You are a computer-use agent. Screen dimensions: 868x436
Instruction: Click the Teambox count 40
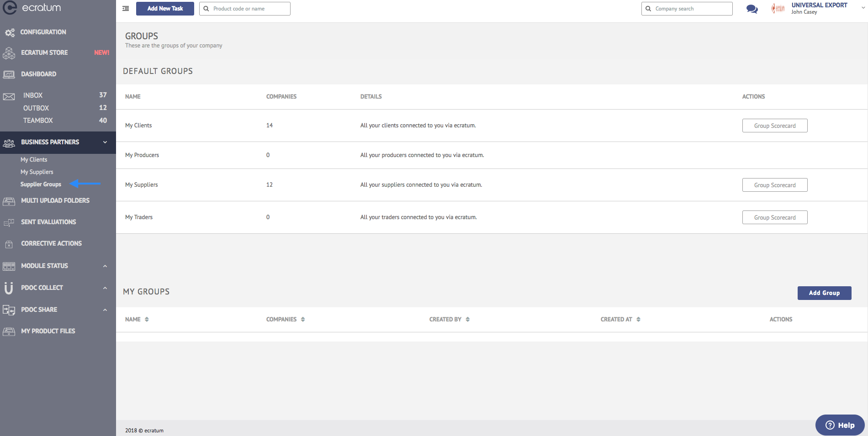click(x=103, y=121)
